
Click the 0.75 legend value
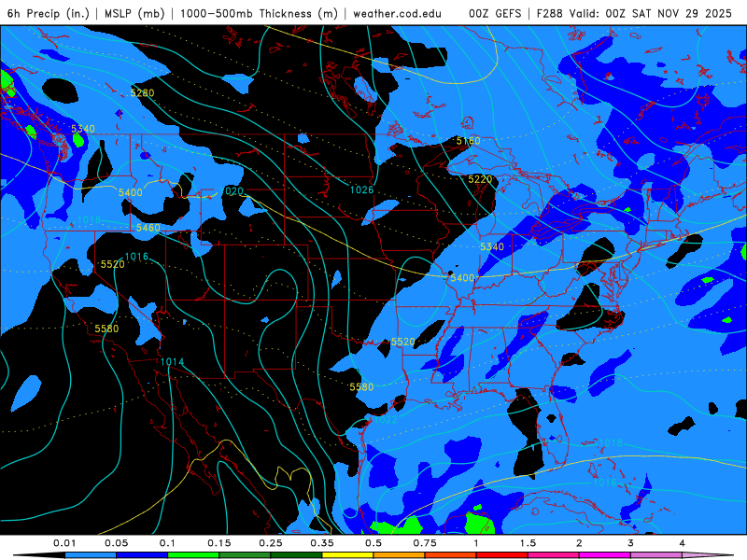coord(425,543)
